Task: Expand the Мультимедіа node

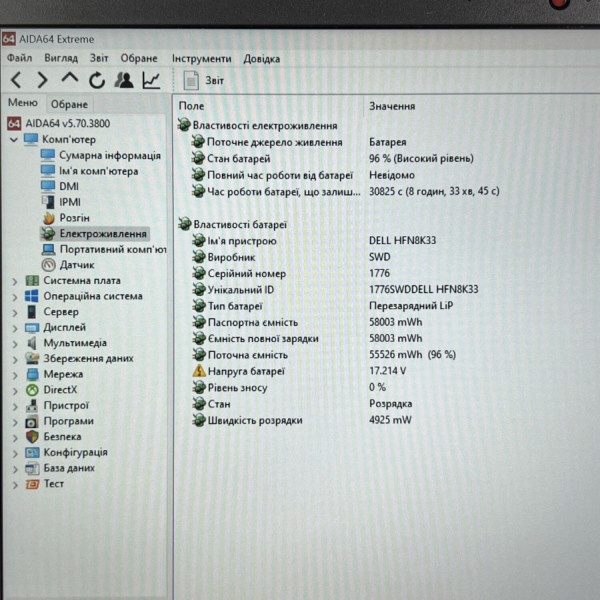Action: (15, 344)
